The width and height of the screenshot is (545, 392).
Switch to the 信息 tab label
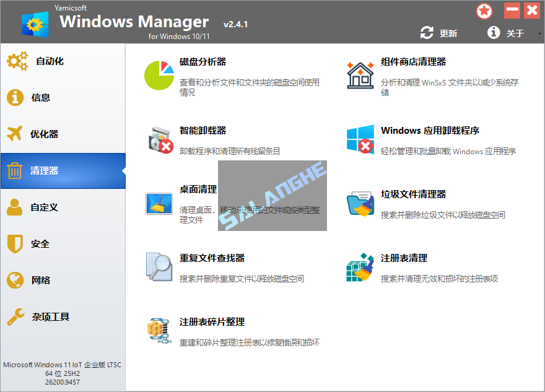[x=41, y=98]
